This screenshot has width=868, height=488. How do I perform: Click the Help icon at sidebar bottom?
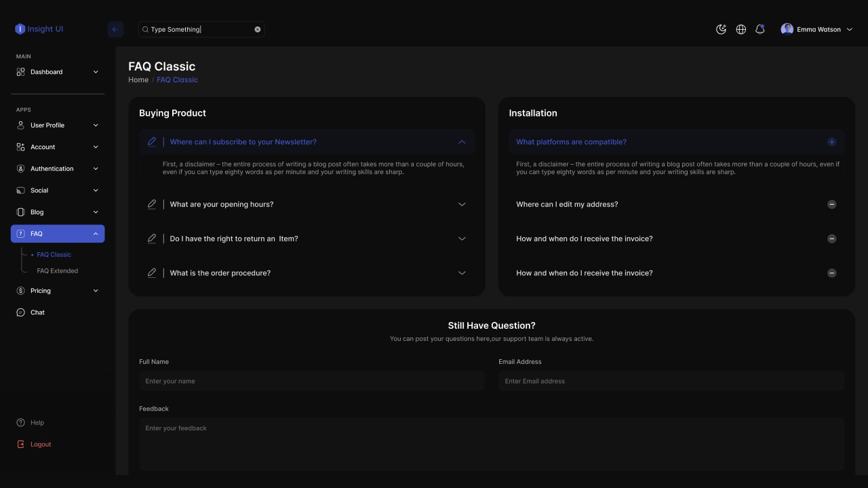pos(20,422)
